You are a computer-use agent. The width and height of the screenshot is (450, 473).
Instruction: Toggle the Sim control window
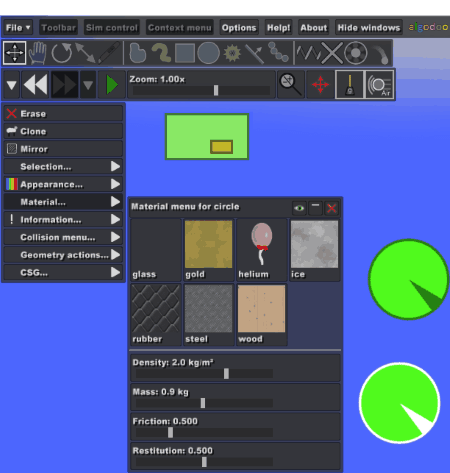112,28
